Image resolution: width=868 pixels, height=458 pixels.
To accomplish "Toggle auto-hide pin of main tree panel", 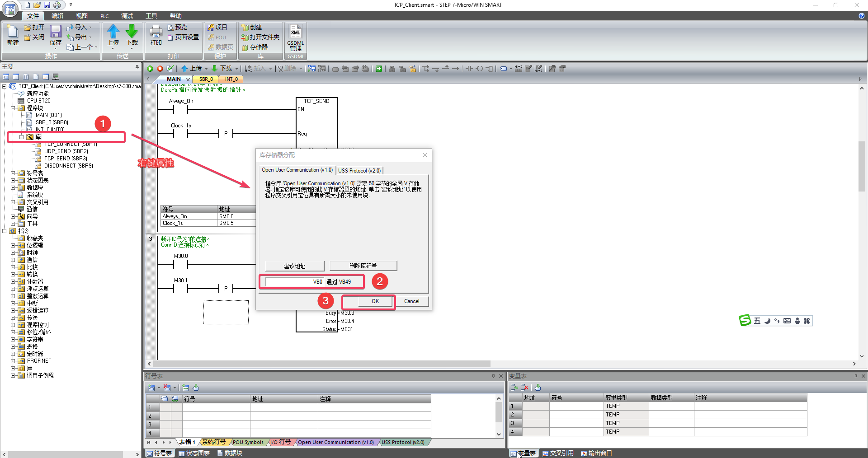I will tap(137, 66).
